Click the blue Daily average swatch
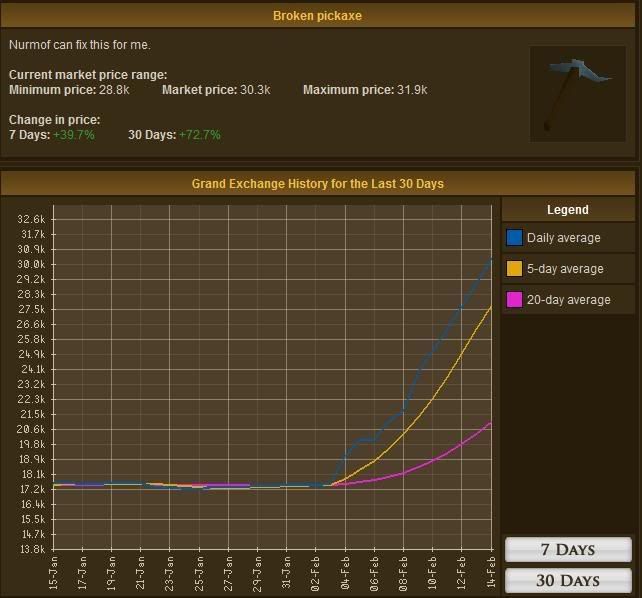This screenshot has height=598, width=642. click(515, 238)
